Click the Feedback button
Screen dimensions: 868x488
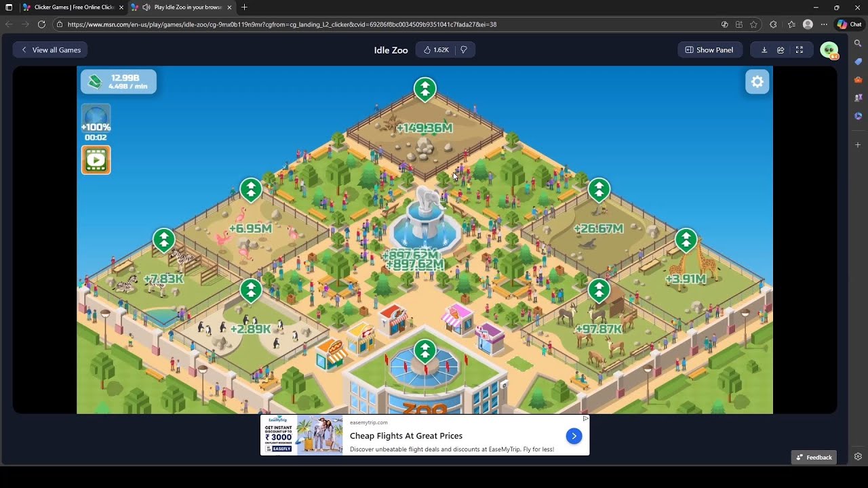click(x=814, y=457)
